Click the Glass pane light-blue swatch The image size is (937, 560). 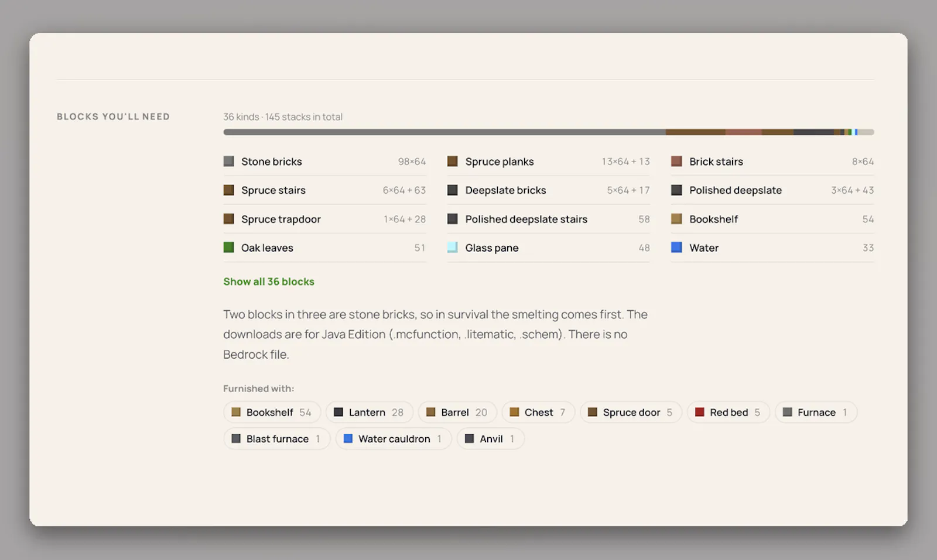452,248
